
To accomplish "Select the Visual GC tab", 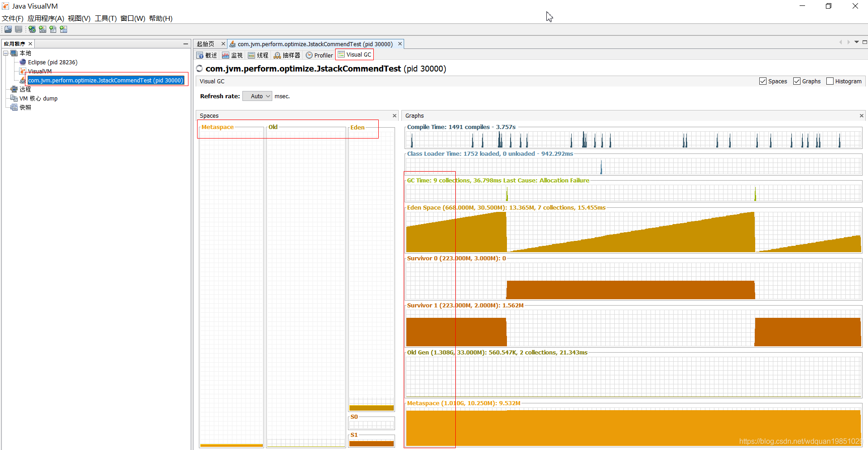I will [355, 55].
